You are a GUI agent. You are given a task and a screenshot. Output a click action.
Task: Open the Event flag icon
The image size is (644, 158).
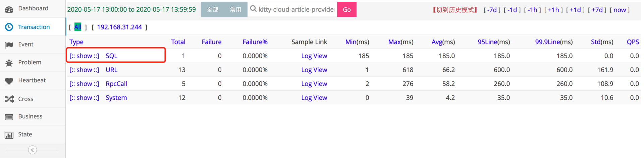9,45
